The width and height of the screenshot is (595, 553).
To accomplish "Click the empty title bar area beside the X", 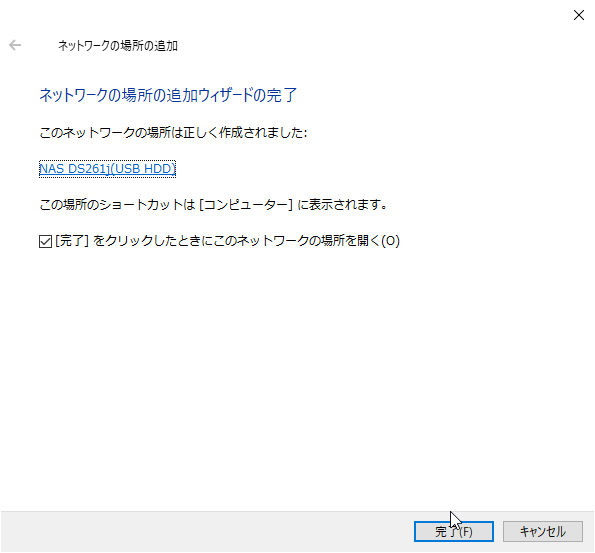I will [x=379, y=15].
